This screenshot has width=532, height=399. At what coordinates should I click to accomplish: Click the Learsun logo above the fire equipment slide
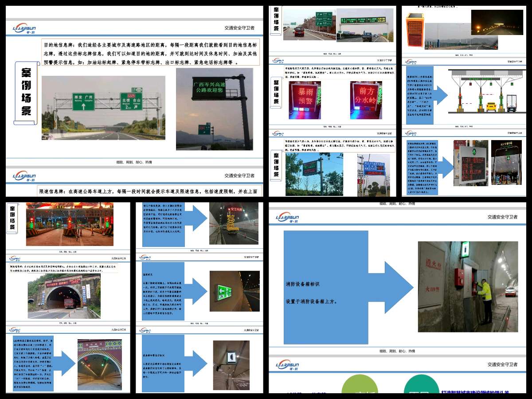[289, 217]
